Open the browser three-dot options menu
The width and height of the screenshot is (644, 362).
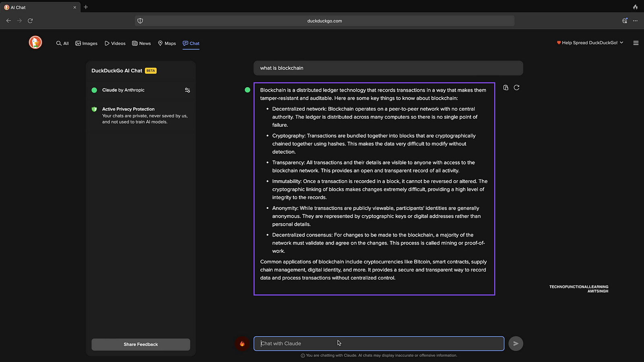(635, 21)
